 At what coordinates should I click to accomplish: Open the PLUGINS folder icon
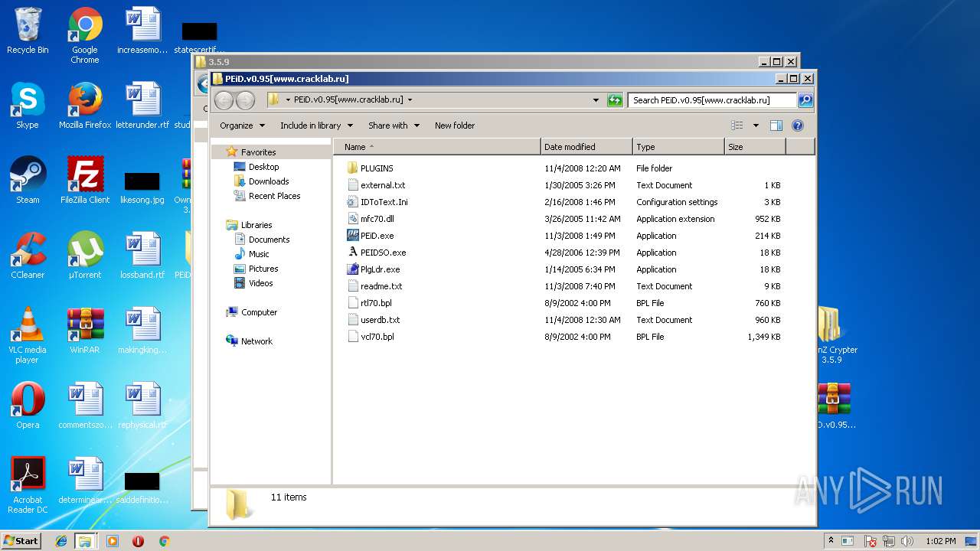352,168
